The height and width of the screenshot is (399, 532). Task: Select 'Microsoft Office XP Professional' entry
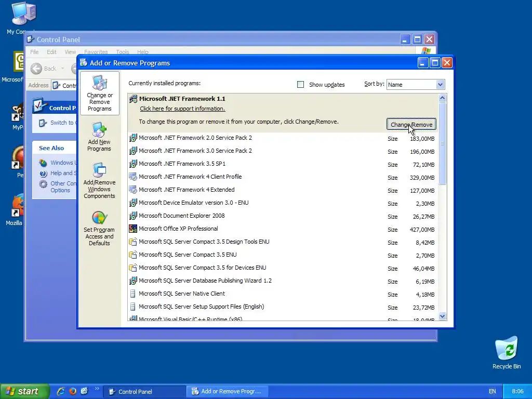pyautogui.click(x=283, y=229)
